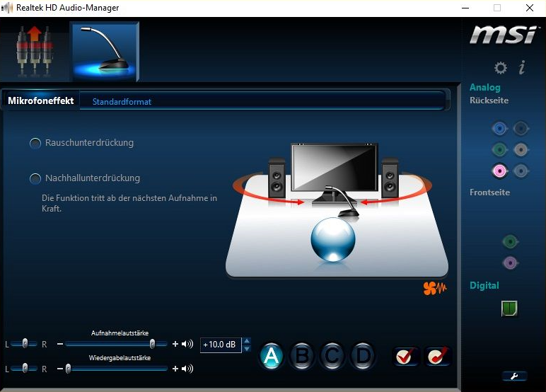Select preset D

pyautogui.click(x=363, y=356)
